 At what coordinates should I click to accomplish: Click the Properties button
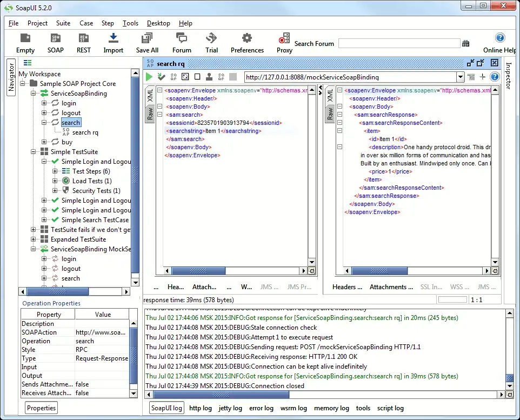tap(42, 408)
